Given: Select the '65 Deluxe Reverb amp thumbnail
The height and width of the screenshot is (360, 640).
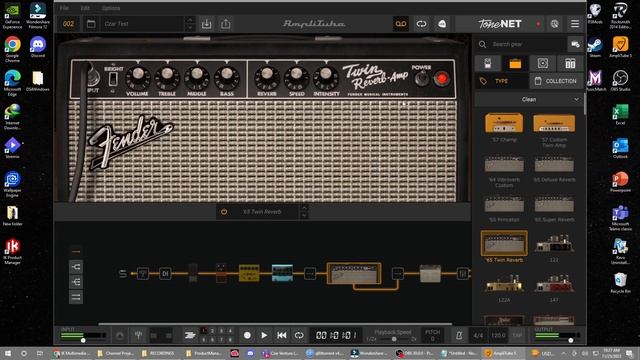Looking at the screenshot, I should (x=554, y=164).
